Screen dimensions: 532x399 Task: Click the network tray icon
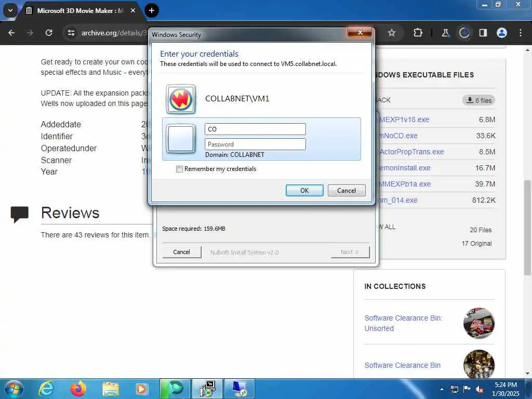pyautogui.click(x=454, y=389)
